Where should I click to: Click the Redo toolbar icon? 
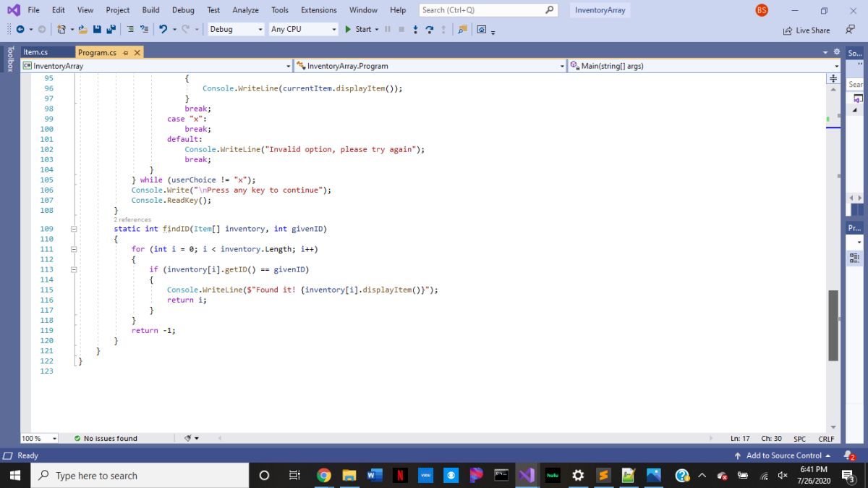(x=185, y=30)
